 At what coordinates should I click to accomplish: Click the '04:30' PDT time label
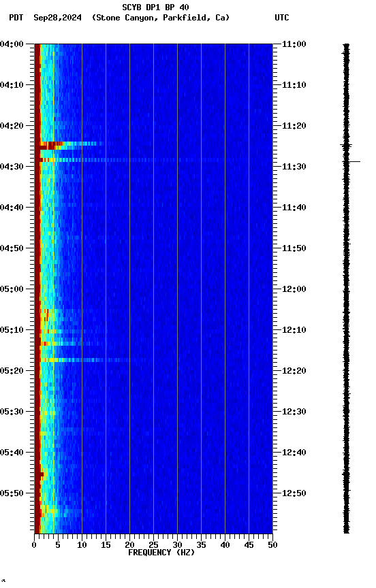point(12,167)
